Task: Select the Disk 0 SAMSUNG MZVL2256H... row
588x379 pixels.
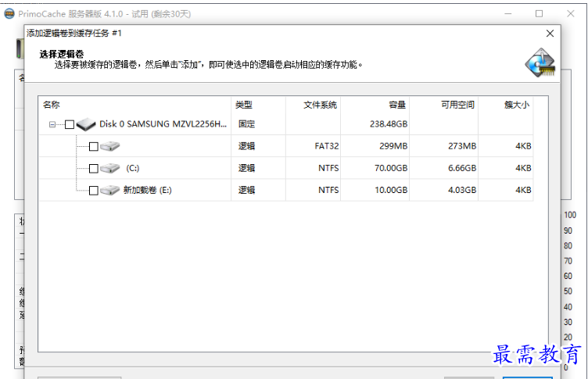Action: tap(285, 124)
